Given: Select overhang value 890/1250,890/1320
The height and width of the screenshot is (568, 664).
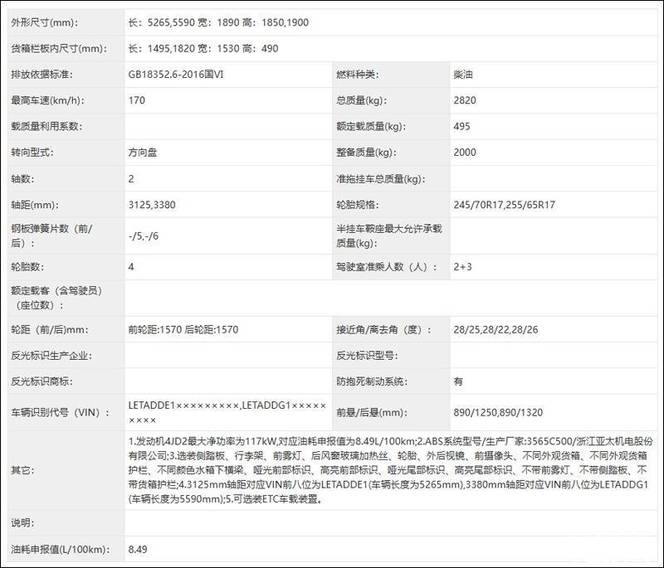Looking at the screenshot, I should 498,412.
